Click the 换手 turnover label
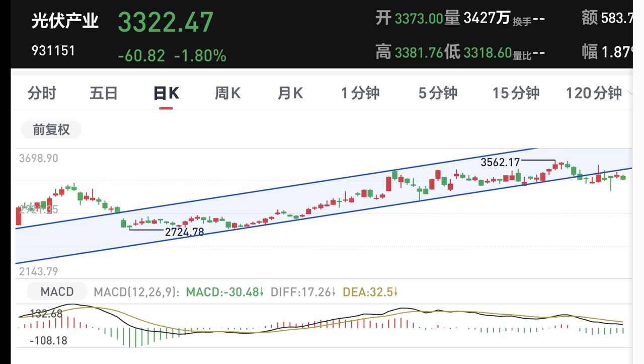This screenshot has height=364, width=644. (x=522, y=22)
